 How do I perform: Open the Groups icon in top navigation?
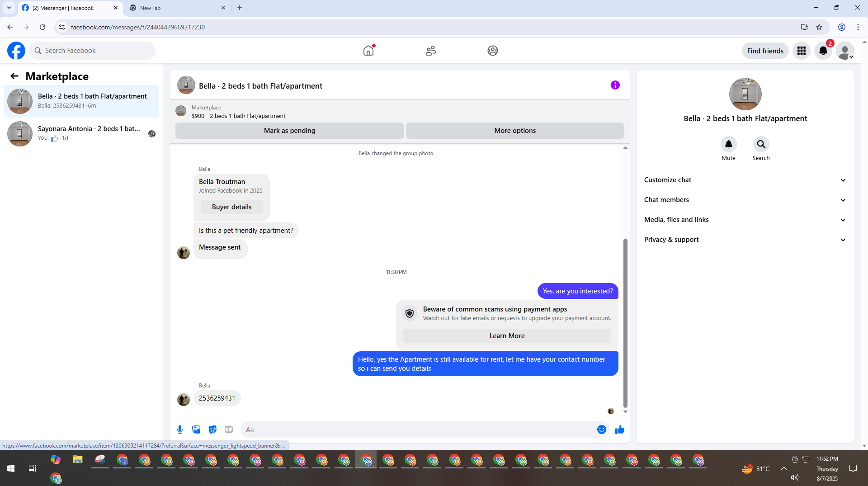493,51
